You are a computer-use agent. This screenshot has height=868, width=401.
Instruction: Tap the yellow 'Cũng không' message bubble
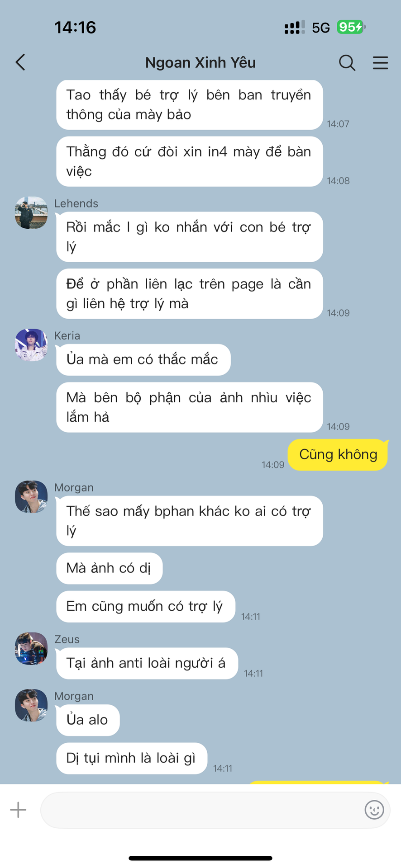(x=338, y=455)
